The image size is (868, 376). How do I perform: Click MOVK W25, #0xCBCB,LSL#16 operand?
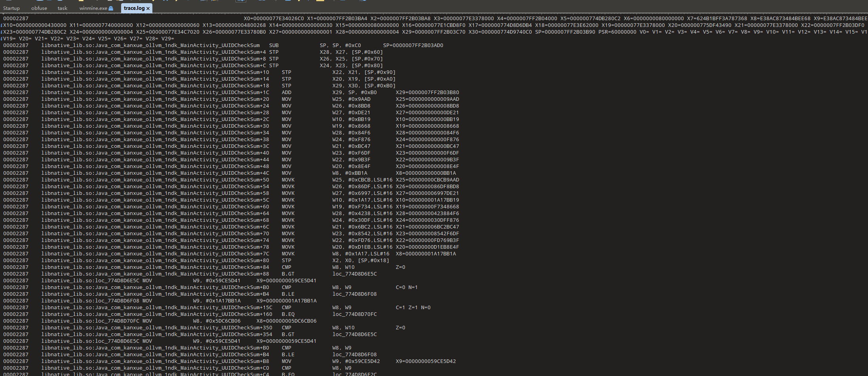coord(363,180)
